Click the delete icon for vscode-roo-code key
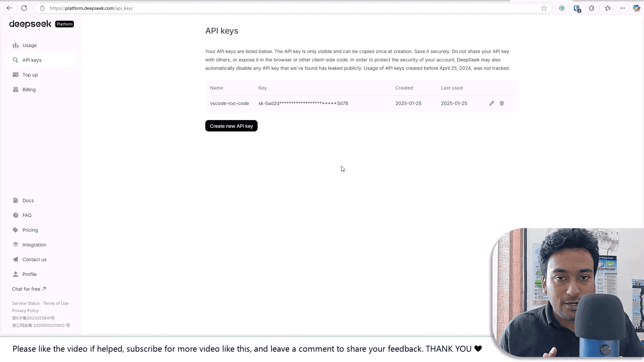The width and height of the screenshot is (644, 362). (x=501, y=103)
